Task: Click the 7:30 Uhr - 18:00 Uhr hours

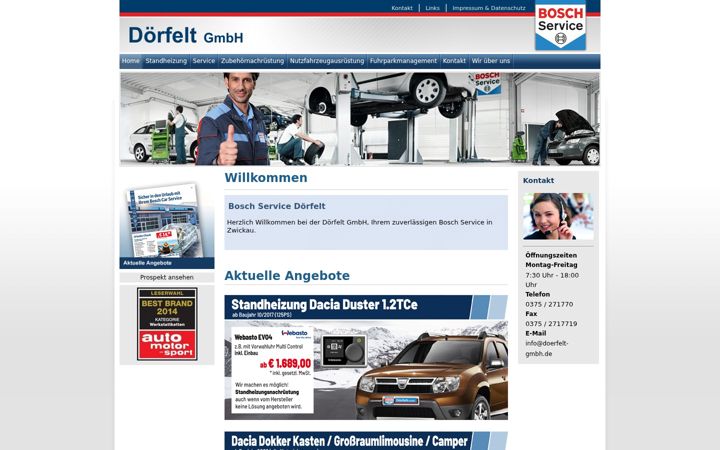Action: click(x=552, y=280)
